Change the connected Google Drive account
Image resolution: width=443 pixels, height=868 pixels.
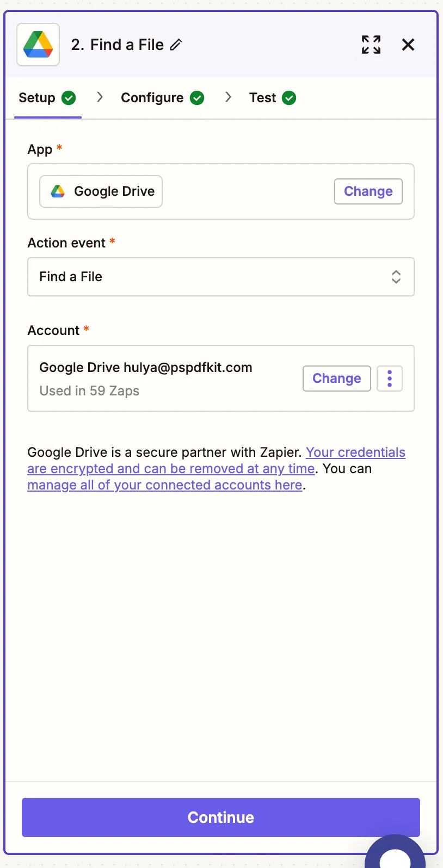pyautogui.click(x=336, y=379)
